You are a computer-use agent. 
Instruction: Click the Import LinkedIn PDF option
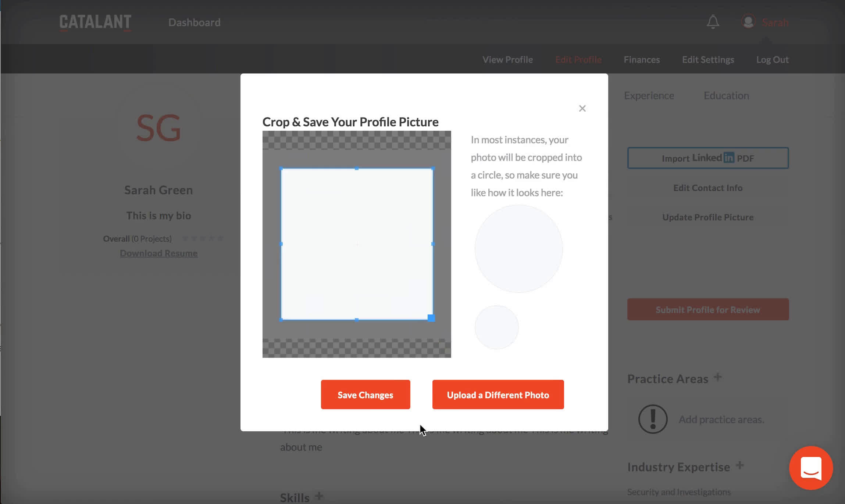(708, 158)
